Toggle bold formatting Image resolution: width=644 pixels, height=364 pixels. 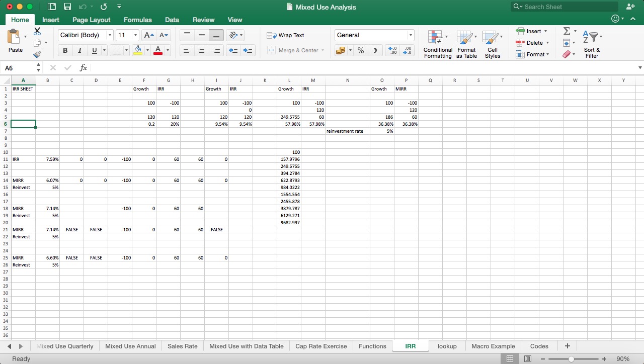65,50
